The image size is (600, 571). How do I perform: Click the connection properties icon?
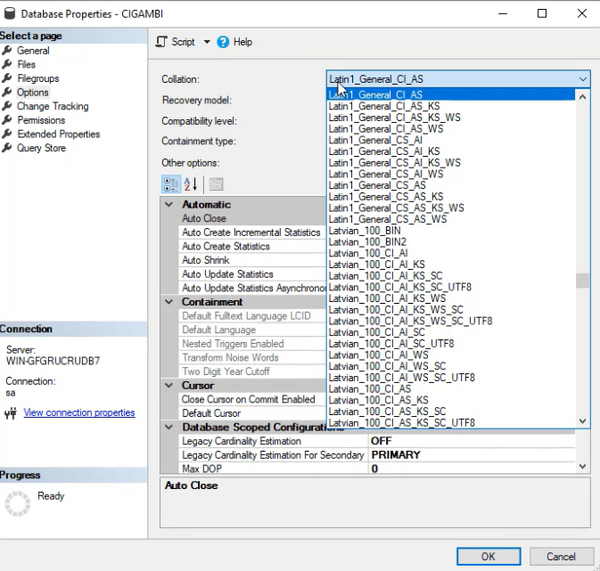click(x=11, y=413)
